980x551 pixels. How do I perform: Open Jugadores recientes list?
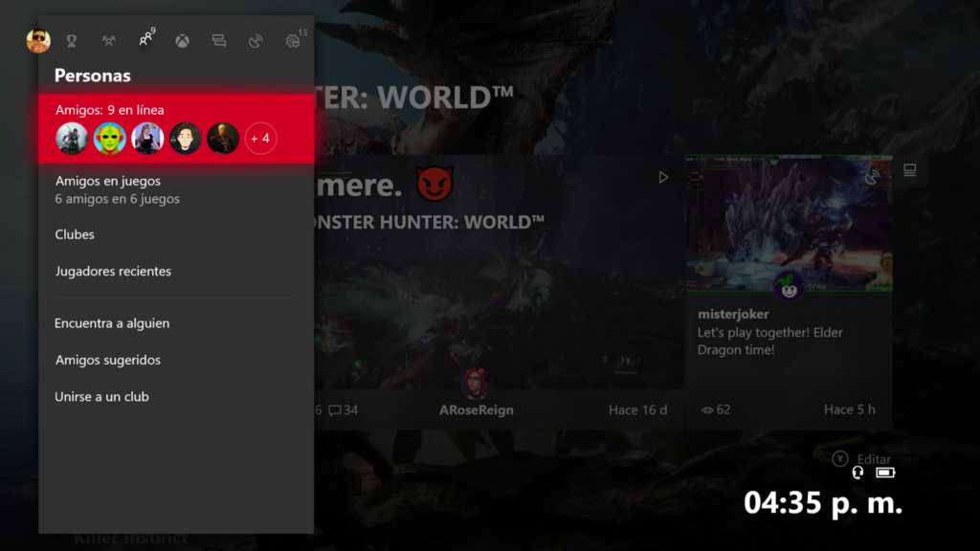(x=113, y=272)
